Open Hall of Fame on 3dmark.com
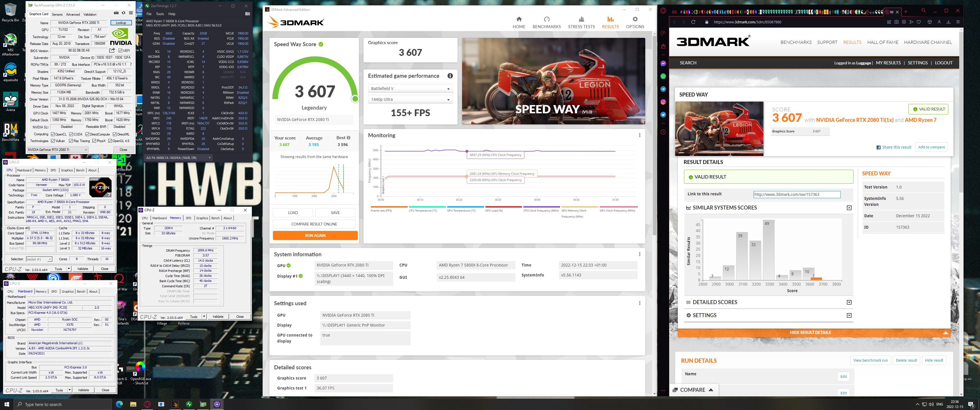This screenshot has height=410, width=980. (882, 42)
